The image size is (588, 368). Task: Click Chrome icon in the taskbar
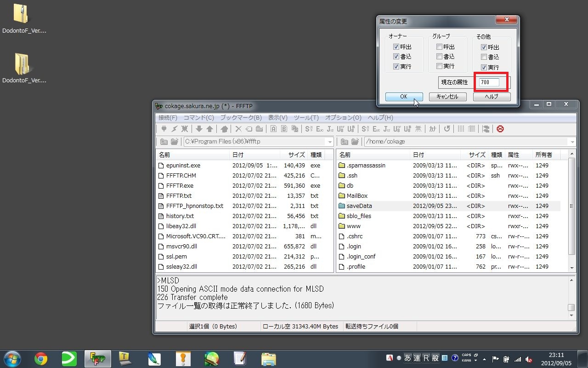coord(41,359)
